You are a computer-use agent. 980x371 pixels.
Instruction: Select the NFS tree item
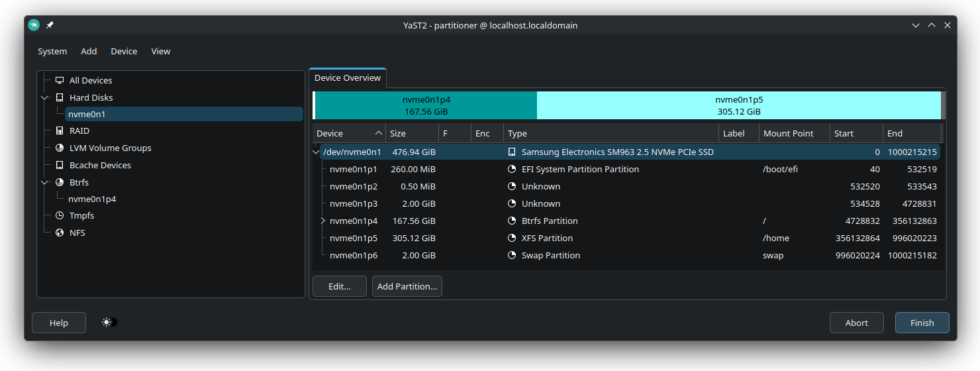click(x=77, y=233)
